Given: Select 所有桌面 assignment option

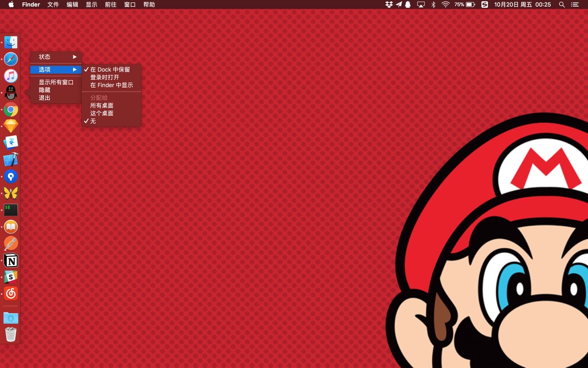Looking at the screenshot, I should click(102, 106).
